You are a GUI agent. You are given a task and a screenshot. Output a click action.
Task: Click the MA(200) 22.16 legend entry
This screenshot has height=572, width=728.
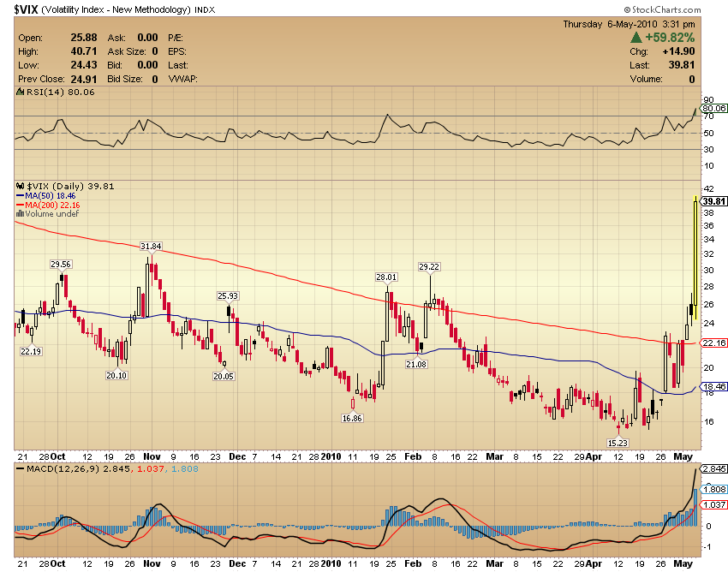click(52, 205)
